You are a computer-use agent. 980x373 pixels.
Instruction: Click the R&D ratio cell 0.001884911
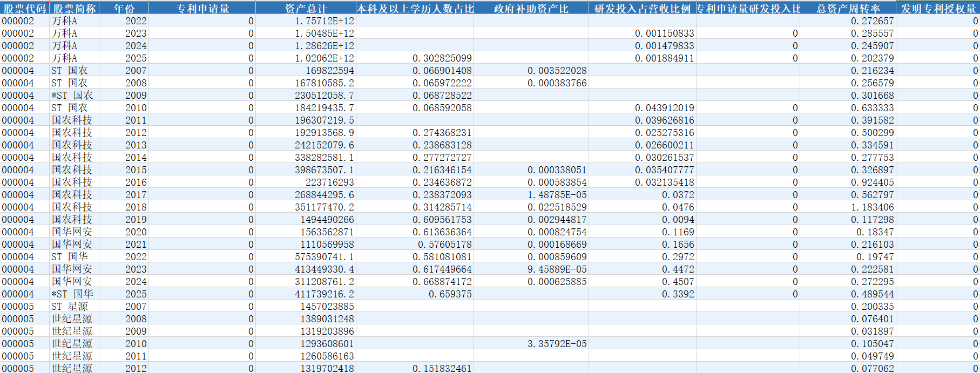pyautogui.click(x=643, y=58)
